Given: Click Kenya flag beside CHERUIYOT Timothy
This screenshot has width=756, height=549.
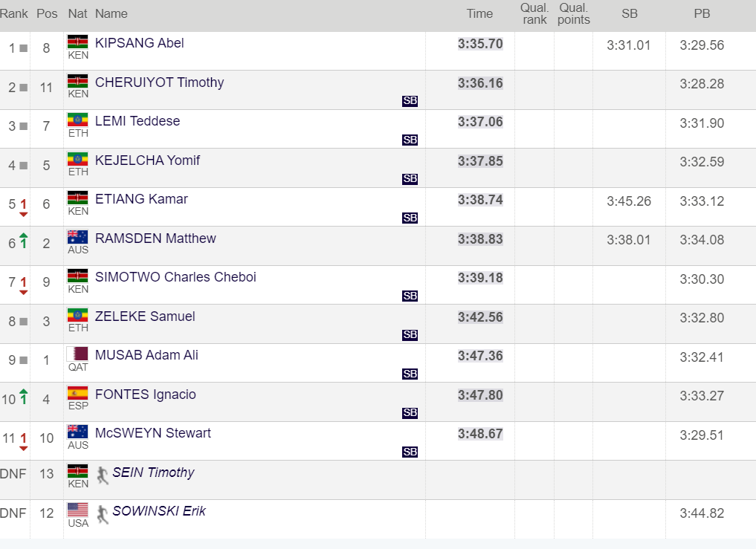Looking at the screenshot, I should [77, 81].
